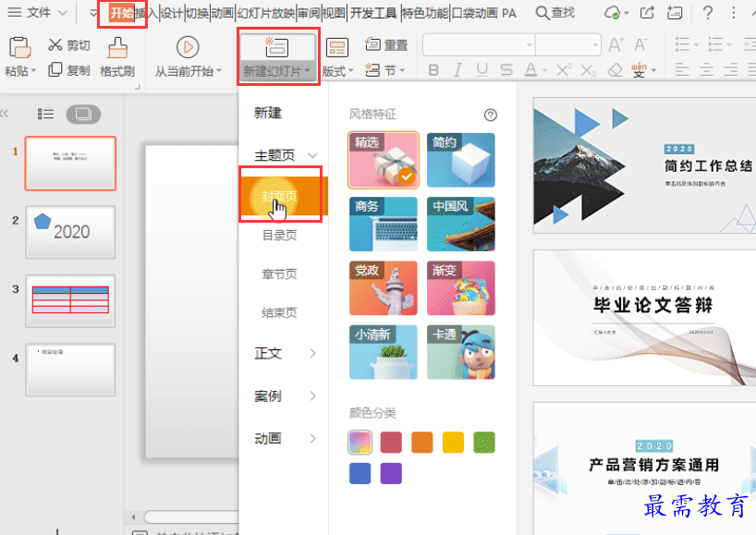Click the Section (节) icon
The image size is (756, 535).
372,70
